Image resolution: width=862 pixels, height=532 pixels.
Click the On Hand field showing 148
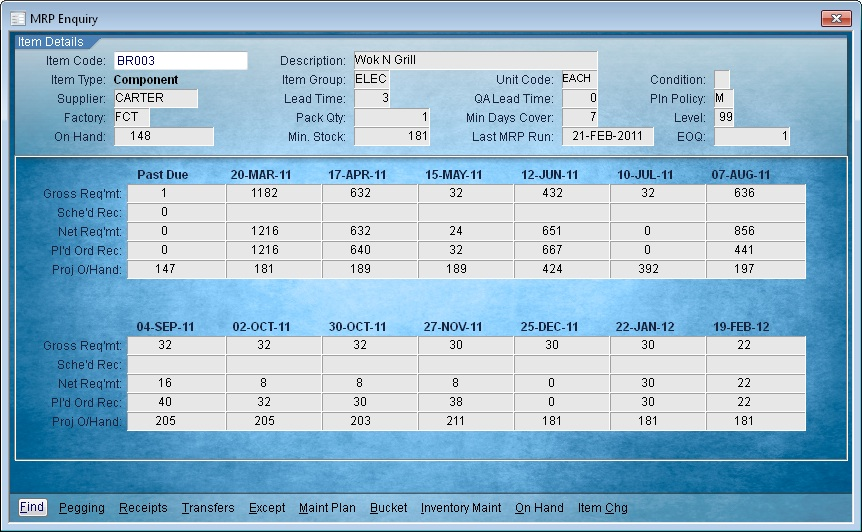164,136
